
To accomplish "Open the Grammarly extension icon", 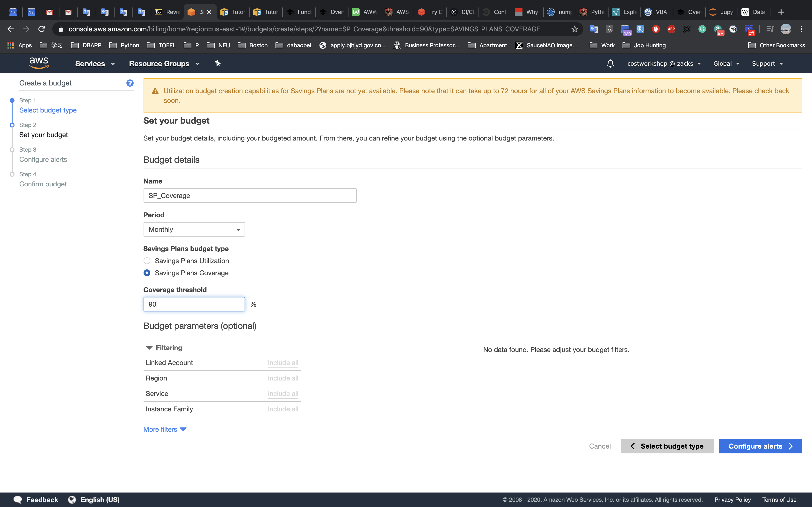I will point(702,29).
